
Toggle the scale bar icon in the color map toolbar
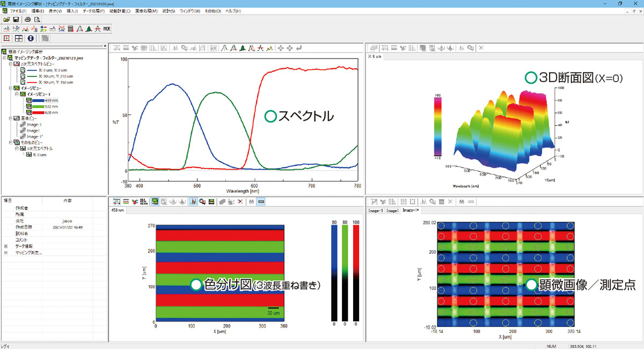tap(261, 201)
